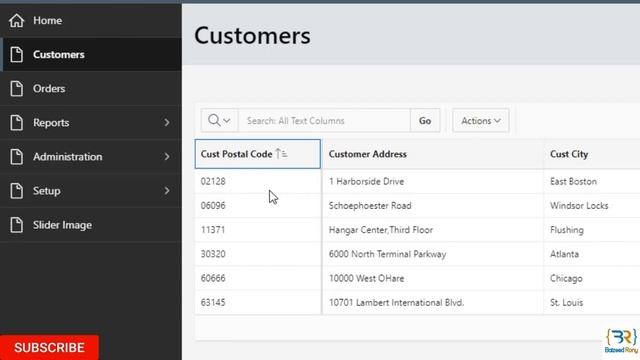Screen dimensions: 640x360
Task: Click address 1 Harborside Drive
Action: tap(367, 181)
